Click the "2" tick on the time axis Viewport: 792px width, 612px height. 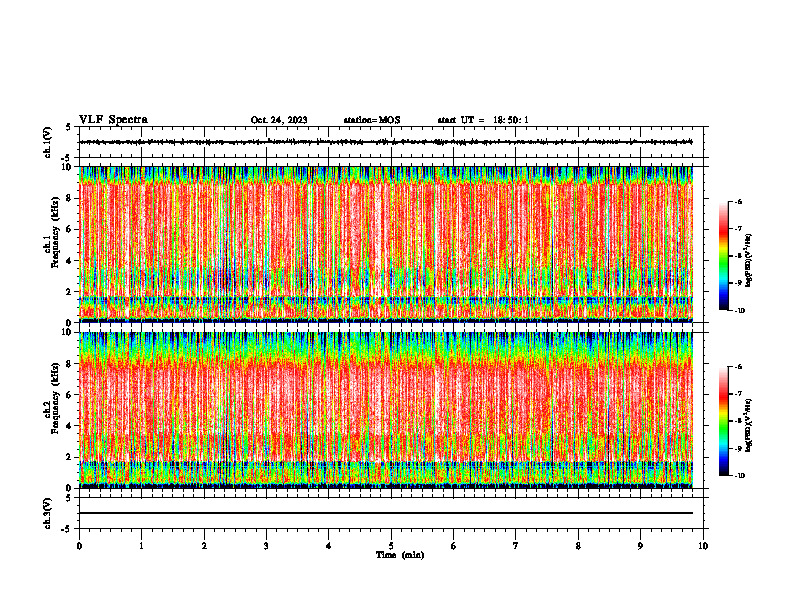[204, 546]
